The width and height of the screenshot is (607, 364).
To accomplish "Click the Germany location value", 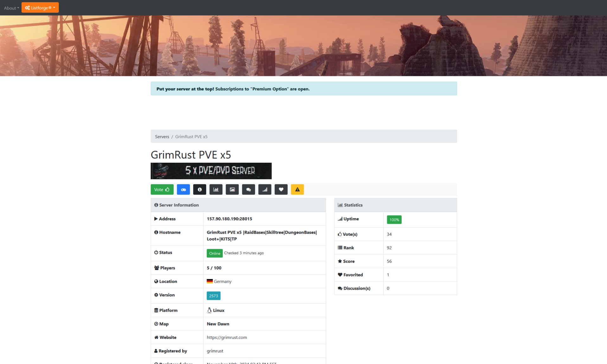I will click(219, 281).
